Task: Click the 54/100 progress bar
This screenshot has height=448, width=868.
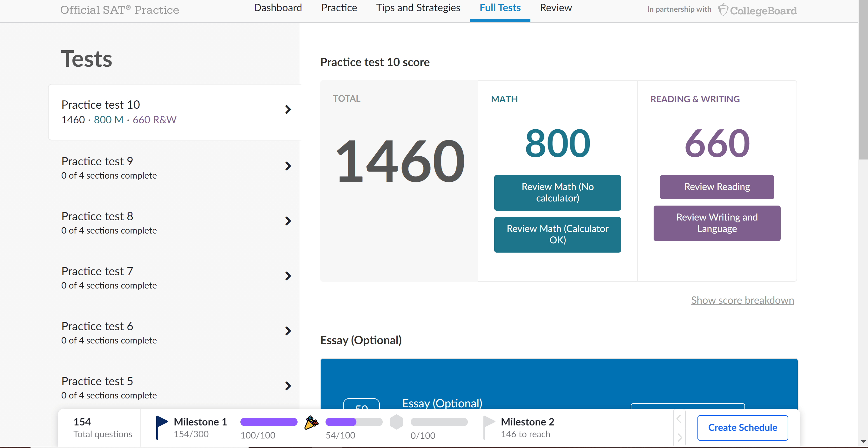Action: tap(354, 422)
